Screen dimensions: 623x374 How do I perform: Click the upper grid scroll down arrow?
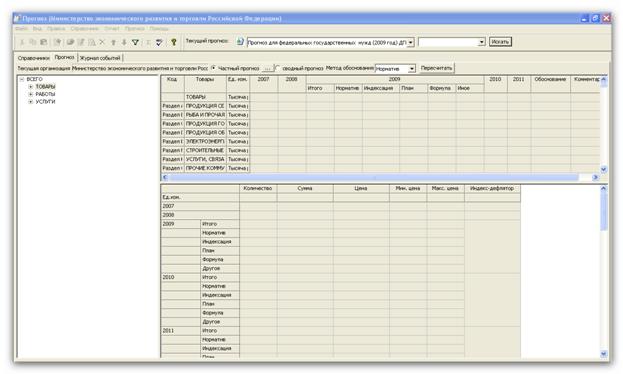(604, 169)
